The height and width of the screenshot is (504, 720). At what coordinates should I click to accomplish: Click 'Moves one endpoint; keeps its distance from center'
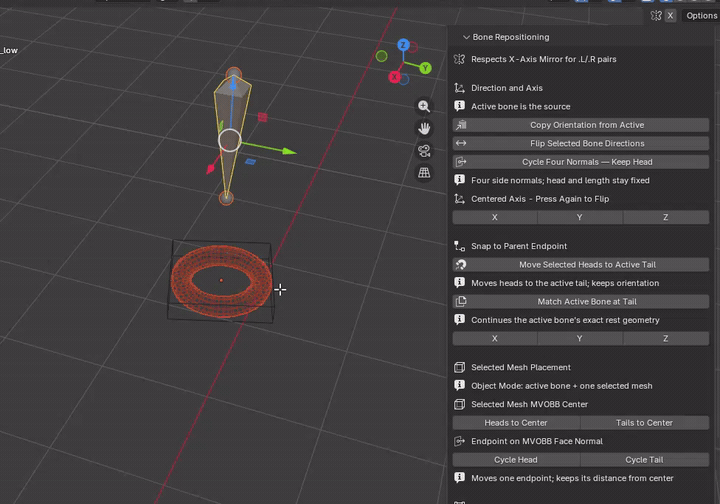click(572, 478)
